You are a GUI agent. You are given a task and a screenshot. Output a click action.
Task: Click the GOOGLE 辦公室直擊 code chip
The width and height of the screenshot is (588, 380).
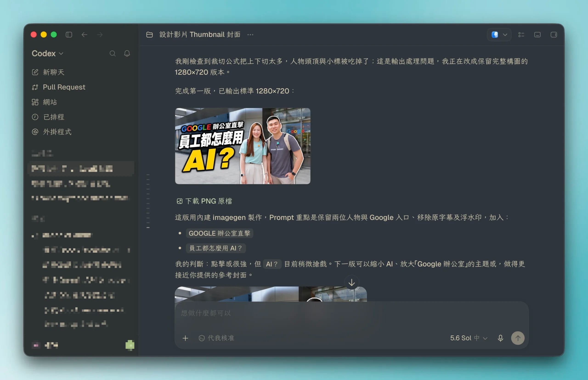tap(219, 233)
